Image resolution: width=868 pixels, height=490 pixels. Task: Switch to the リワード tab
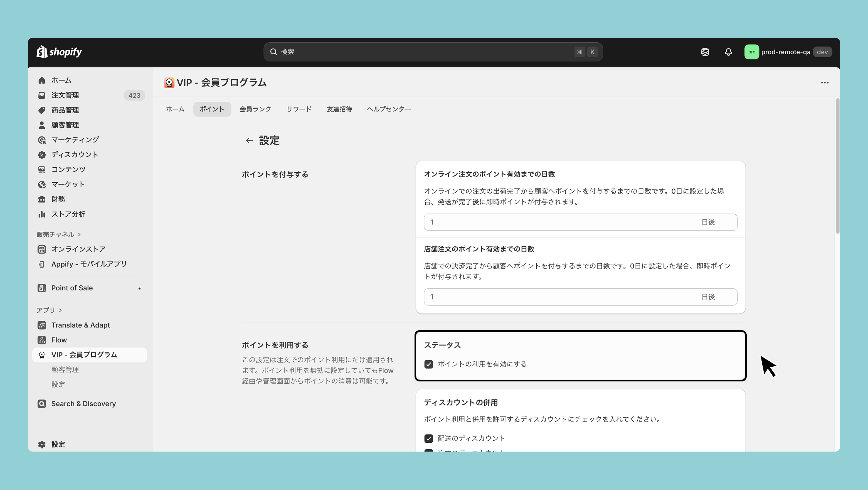point(299,109)
